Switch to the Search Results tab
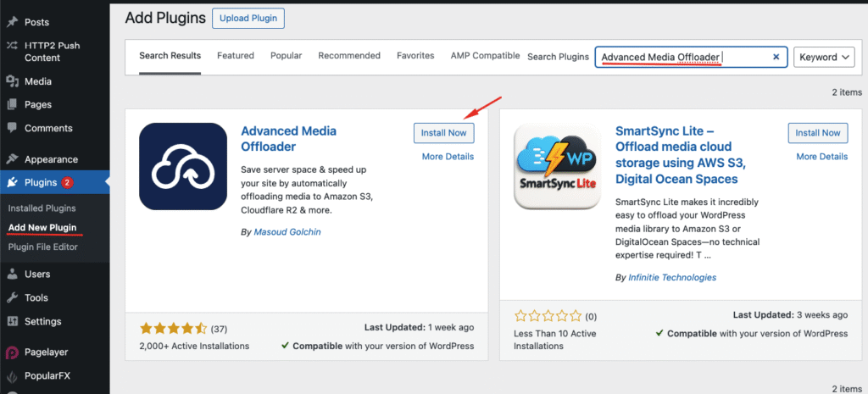Image resolution: width=868 pixels, height=394 pixels. pyautogui.click(x=170, y=55)
